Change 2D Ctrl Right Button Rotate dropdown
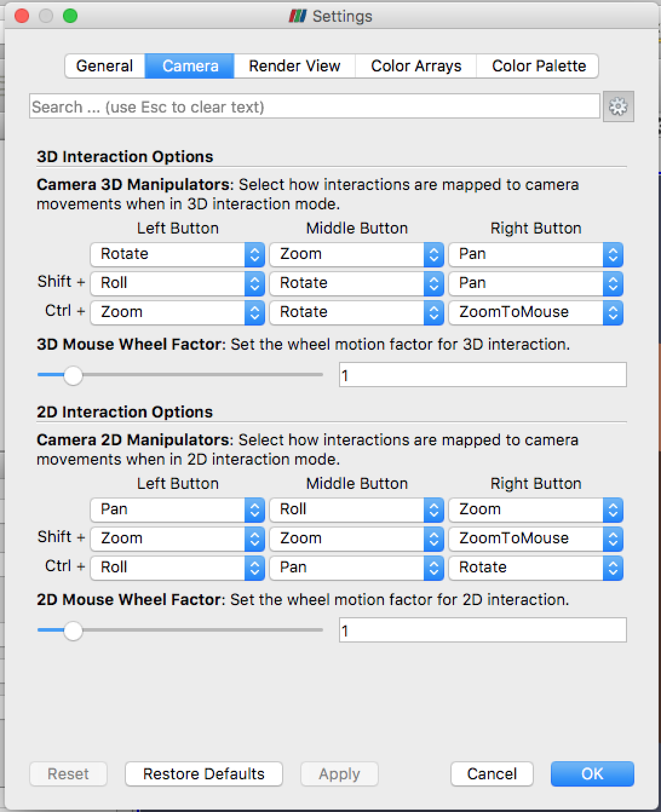 (535, 568)
